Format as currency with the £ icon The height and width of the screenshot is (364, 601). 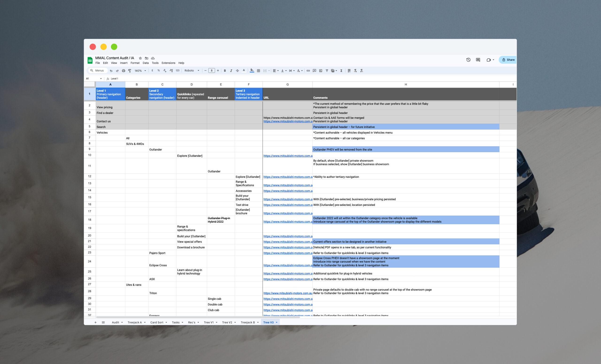pos(152,70)
